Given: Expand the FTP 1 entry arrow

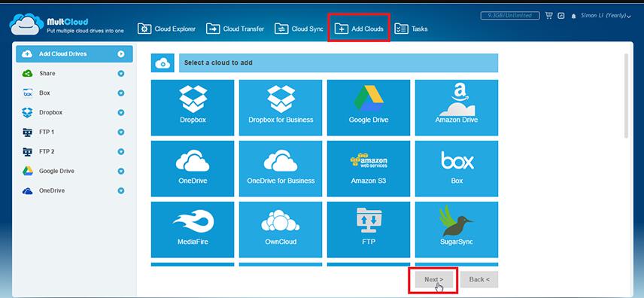Looking at the screenshot, I should 120,132.
